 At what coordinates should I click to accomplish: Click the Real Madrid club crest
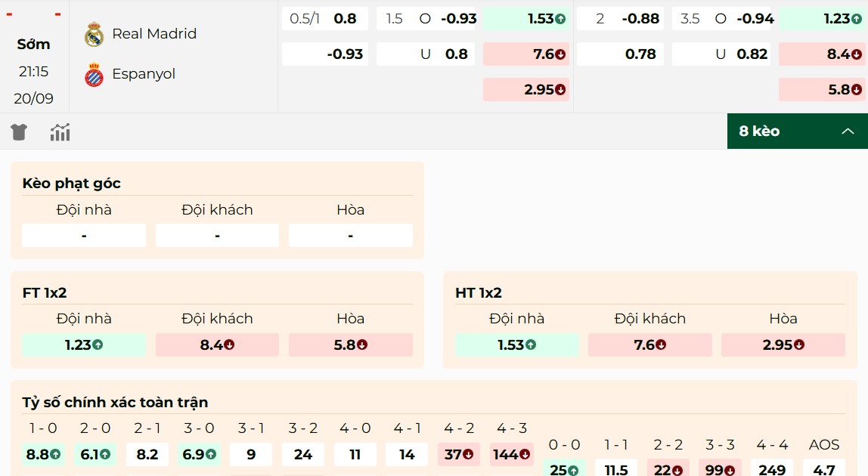94,34
